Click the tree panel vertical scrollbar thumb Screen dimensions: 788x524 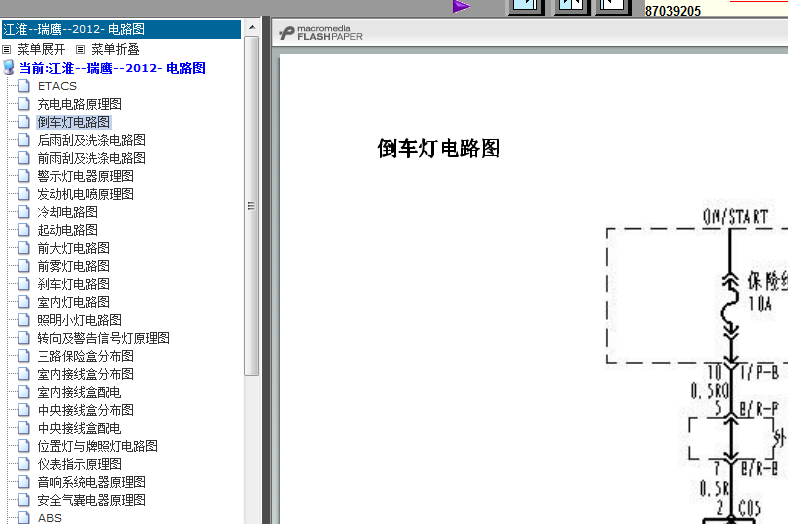tap(252, 206)
